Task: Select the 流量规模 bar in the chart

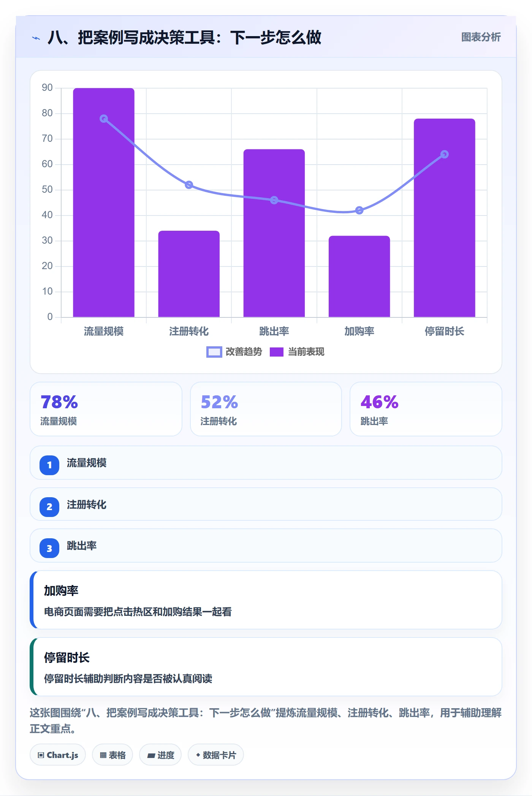Action: 104,203
